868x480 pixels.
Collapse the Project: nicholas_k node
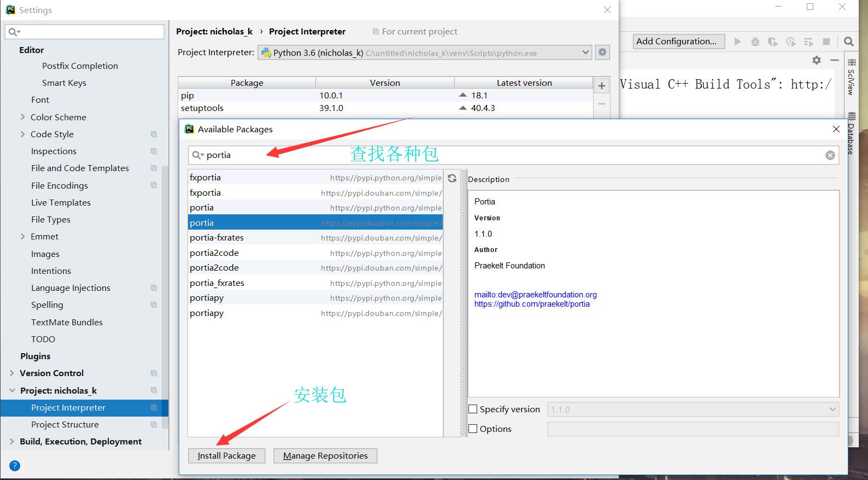(x=11, y=390)
